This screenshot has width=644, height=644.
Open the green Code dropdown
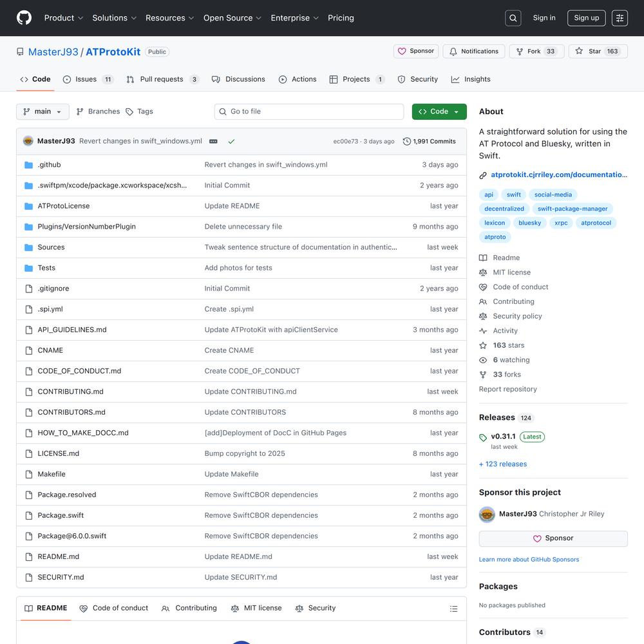pos(439,111)
